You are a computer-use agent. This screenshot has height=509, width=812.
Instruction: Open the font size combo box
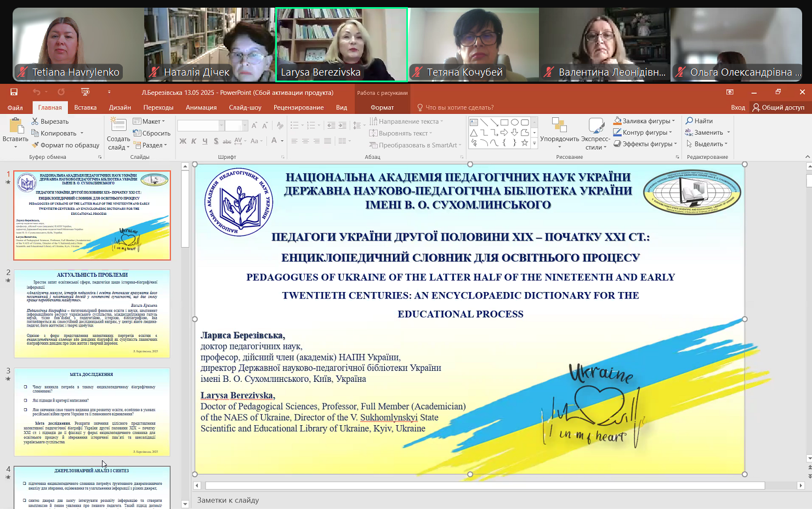pyautogui.click(x=237, y=126)
